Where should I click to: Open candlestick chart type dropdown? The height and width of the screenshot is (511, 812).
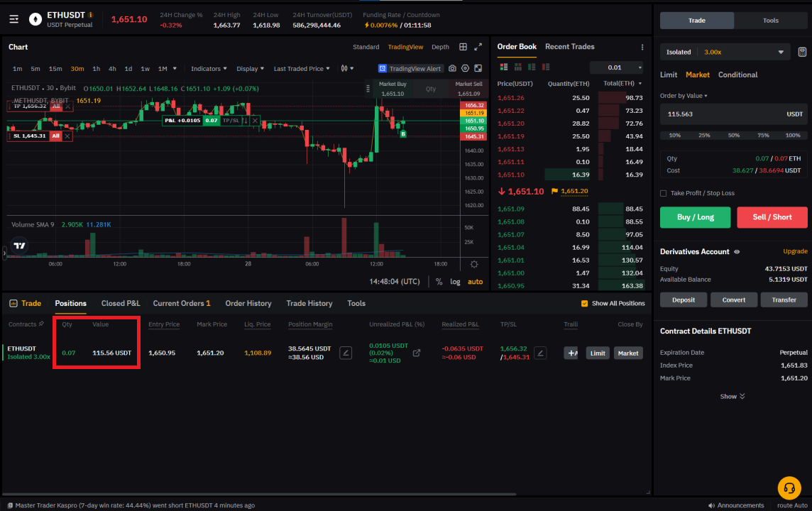click(347, 68)
